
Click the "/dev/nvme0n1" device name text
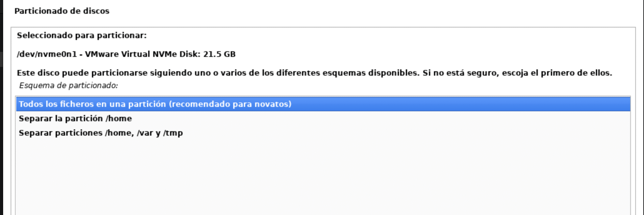coord(47,54)
